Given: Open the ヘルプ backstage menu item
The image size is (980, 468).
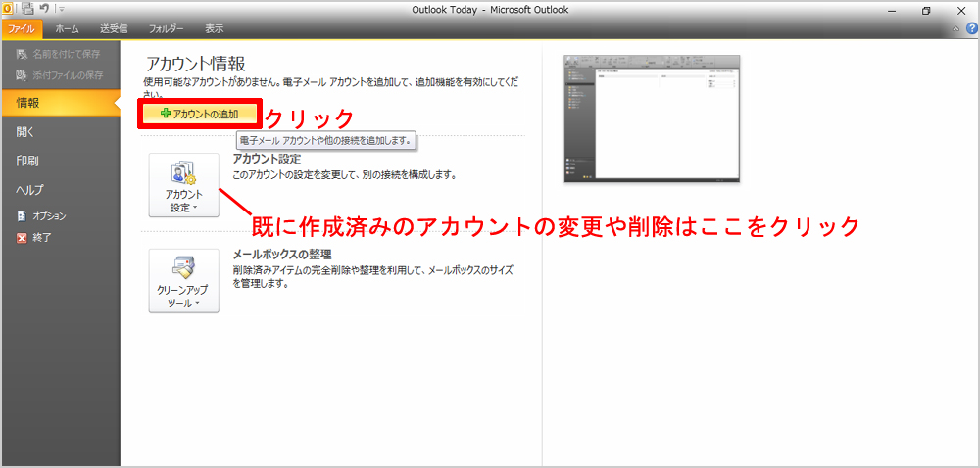Looking at the screenshot, I should pyautogui.click(x=30, y=189).
